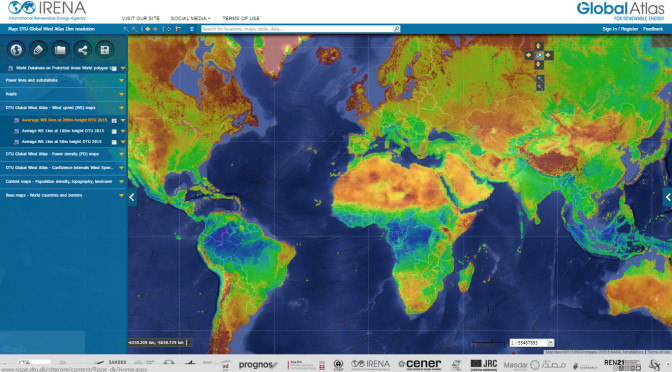The width and height of the screenshot is (672, 372).
Task: Toggle World Database on Protected Areas layer checkbox
Action: pos(114,68)
